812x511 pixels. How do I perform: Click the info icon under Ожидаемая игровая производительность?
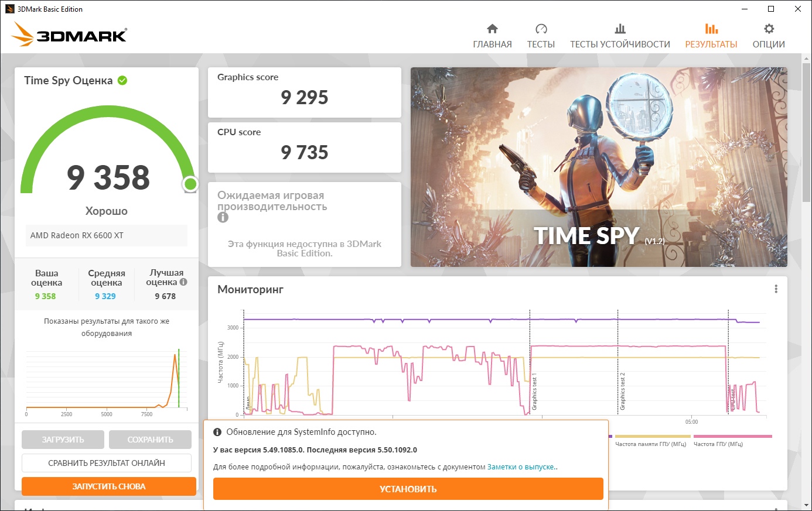[x=223, y=217]
